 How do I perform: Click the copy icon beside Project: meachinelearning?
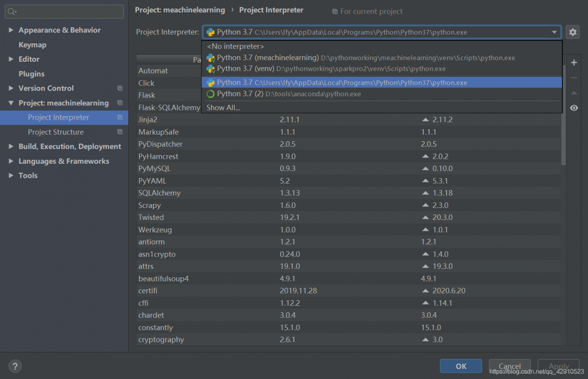[x=120, y=103]
